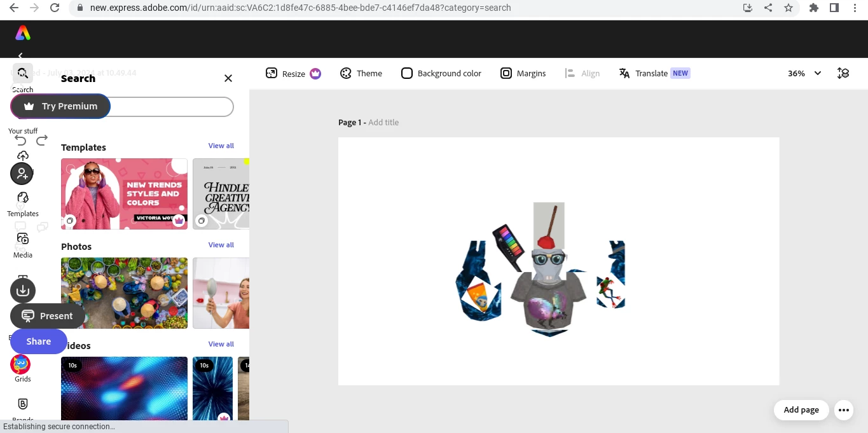Toggle the browser side panel icon
868x433 pixels.
tap(834, 8)
